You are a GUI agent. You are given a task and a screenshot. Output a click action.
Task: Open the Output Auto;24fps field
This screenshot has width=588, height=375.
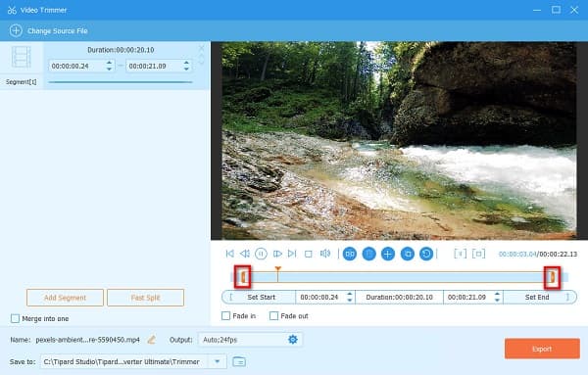(250, 340)
